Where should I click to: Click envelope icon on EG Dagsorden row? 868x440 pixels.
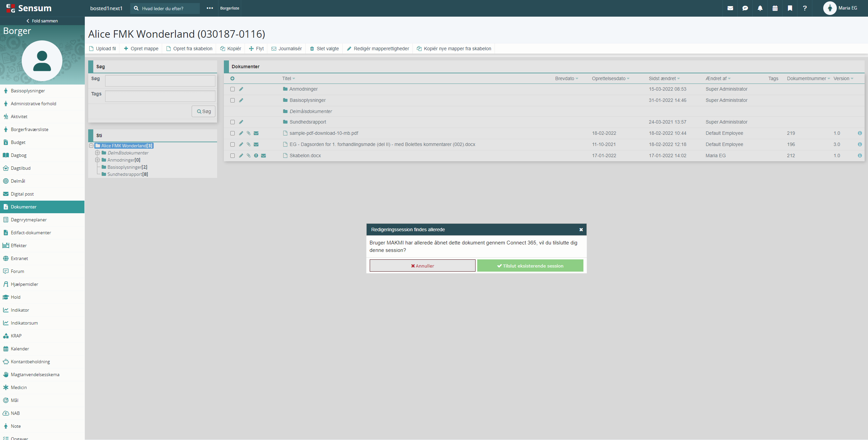[x=256, y=144]
